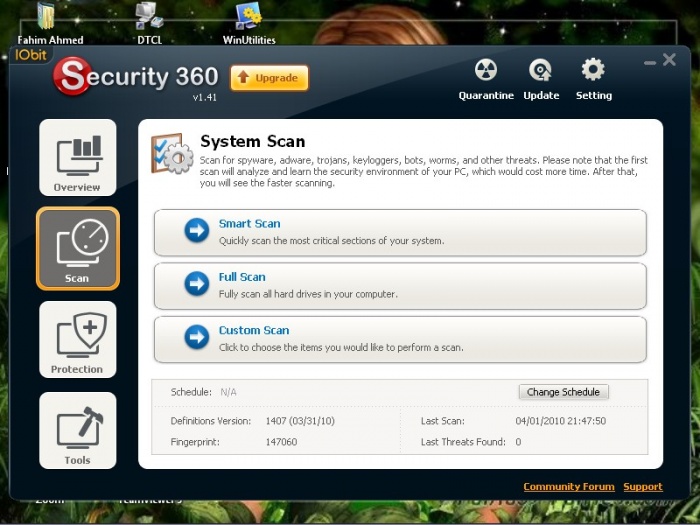
Task: Click the IObit brand label
Action: [x=30, y=55]
